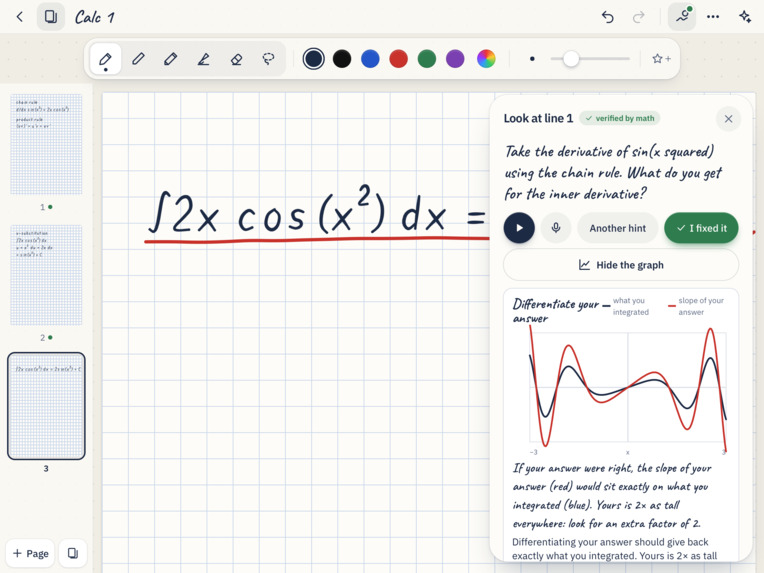Open the collaborator status icon
The height and width of the screenshot is (573, 764).
point(682,17)
